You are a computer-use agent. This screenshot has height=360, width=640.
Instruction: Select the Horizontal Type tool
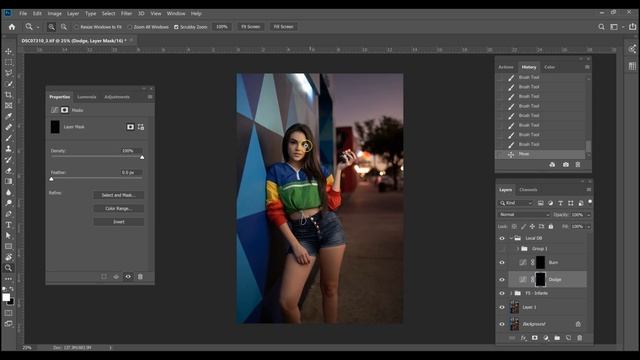pyautogui.click(x=9, y=225)
